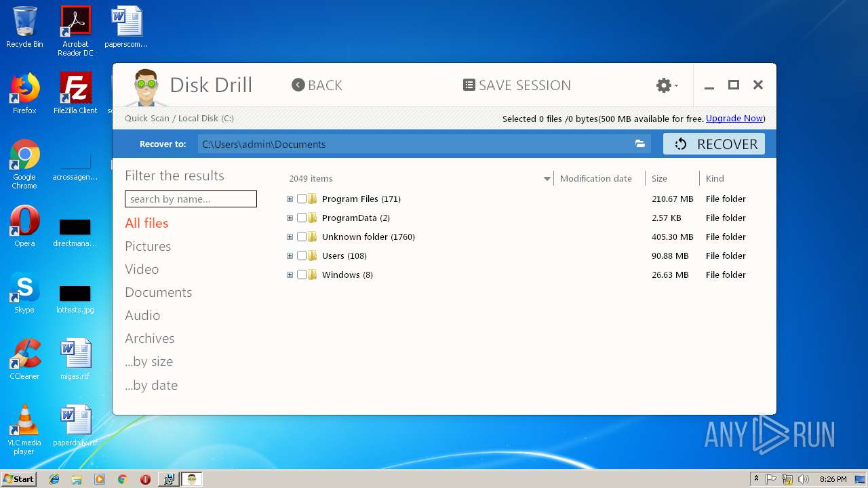Screen dimensions: 868x488
Task: Sort by Modification date column
Action: coord(595,178)
